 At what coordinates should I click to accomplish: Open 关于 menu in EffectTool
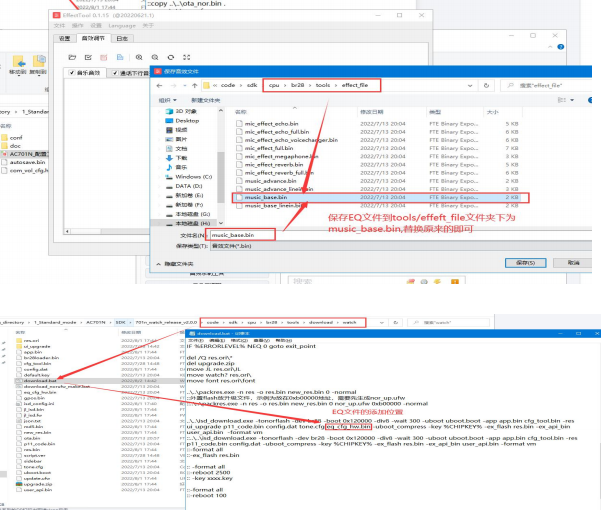click(x=148, y=25)
